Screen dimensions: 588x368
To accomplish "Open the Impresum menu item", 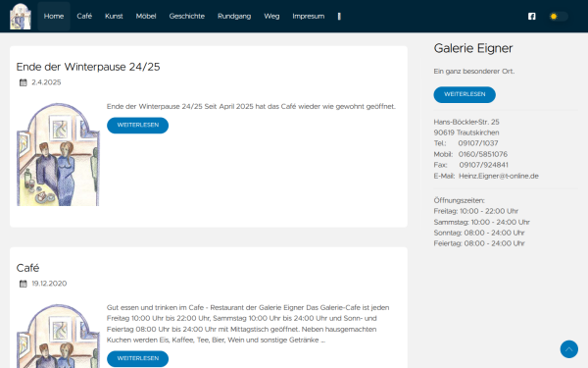I will point(309,16).
